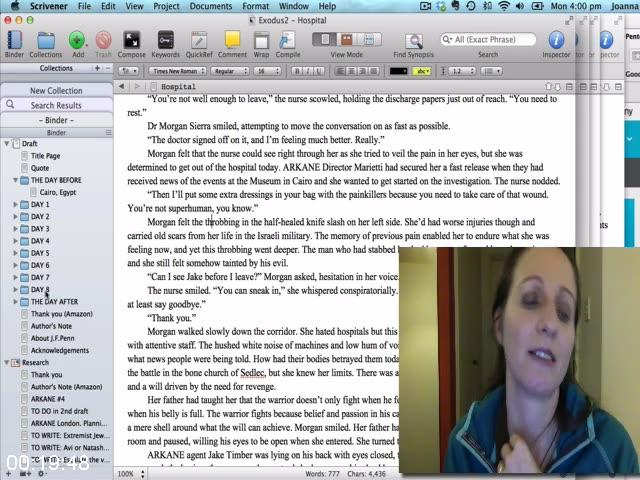Click the Find Synopsis icon
Screen dimensions: 640x480
413,41
